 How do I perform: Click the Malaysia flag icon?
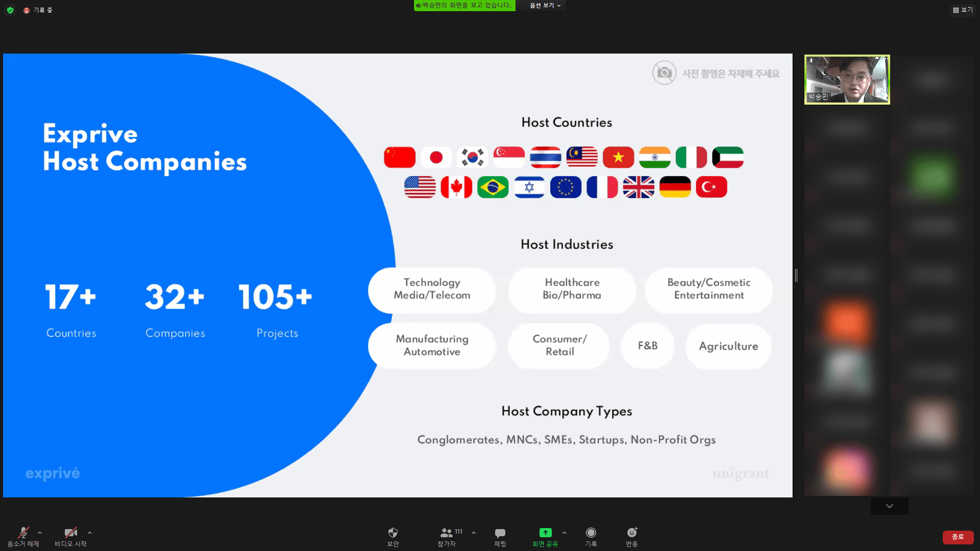point(582,157)
